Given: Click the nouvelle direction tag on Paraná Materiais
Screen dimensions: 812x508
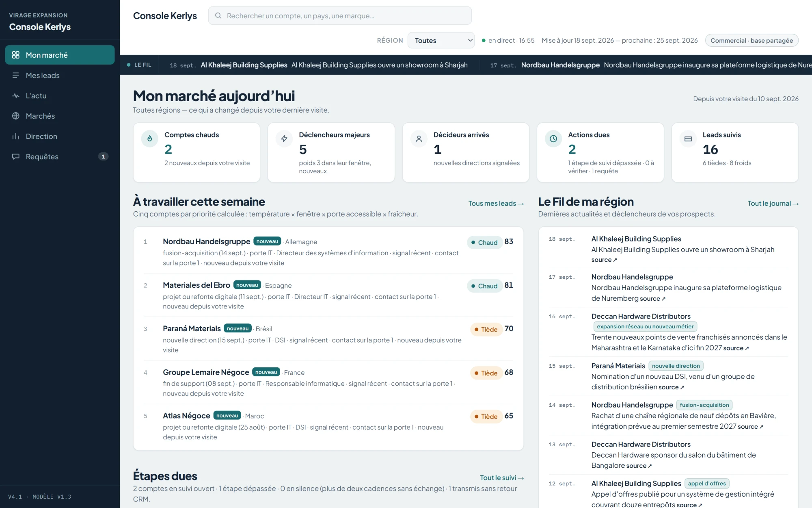Looking at the screenshot, I should pyautogui.click(x=676, y=366).
